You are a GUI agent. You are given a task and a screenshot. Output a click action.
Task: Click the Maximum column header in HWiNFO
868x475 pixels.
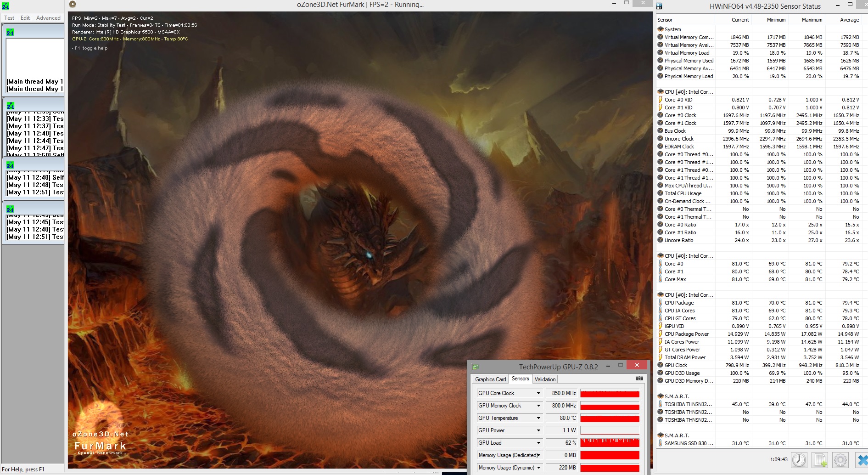coord(806,20)
